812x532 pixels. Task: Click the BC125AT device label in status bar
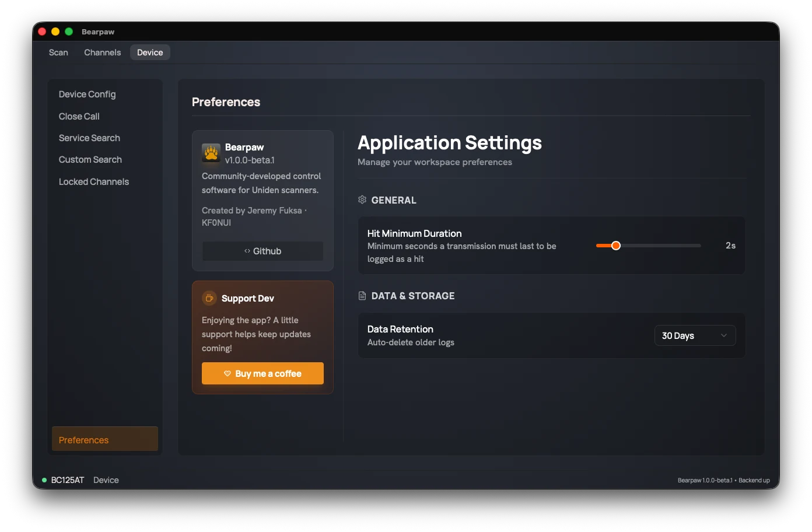[68, 480]
